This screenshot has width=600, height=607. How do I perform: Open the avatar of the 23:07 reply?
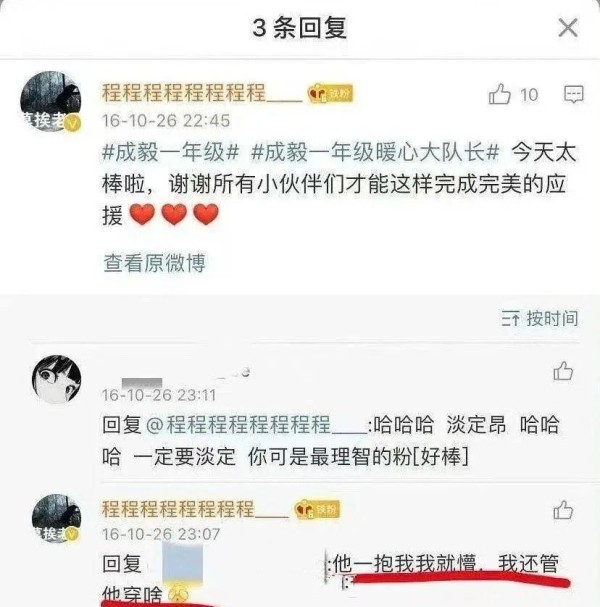(57, 518)
